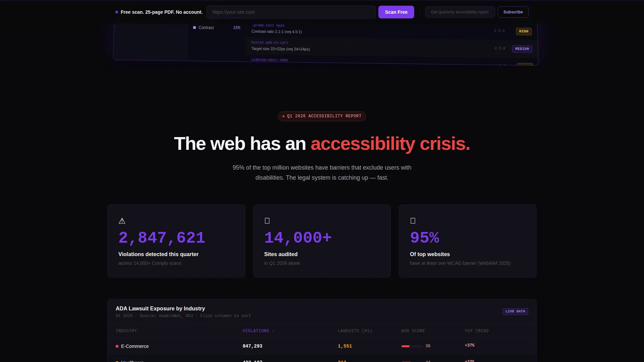The height and width of the screenshot is (362, 644).
Task: Click the icon above 14,000+ sites audited
Action: 267,221
